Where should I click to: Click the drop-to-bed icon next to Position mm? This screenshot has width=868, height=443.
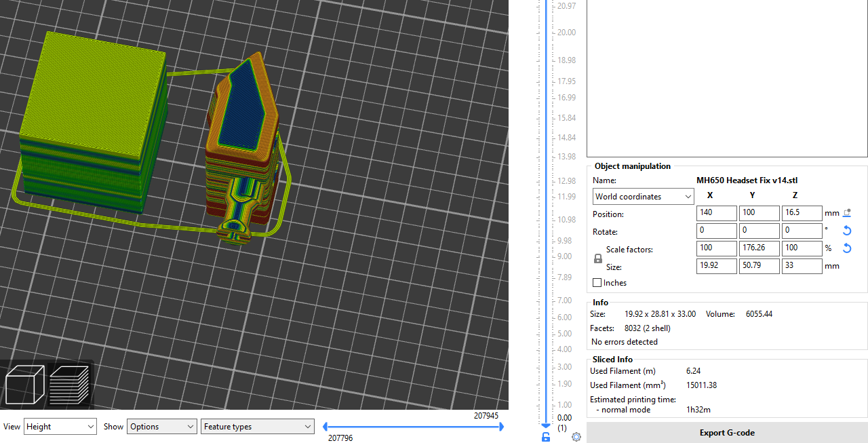coord(847,213)
